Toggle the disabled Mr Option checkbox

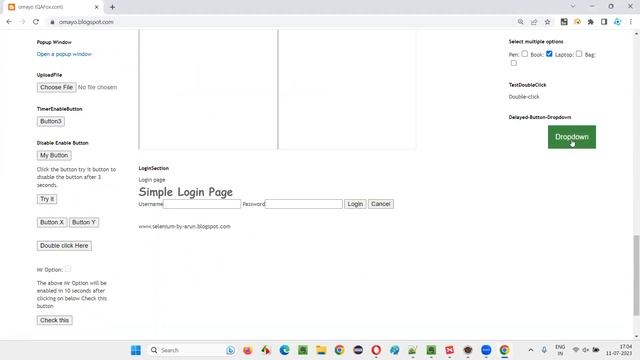68,269
